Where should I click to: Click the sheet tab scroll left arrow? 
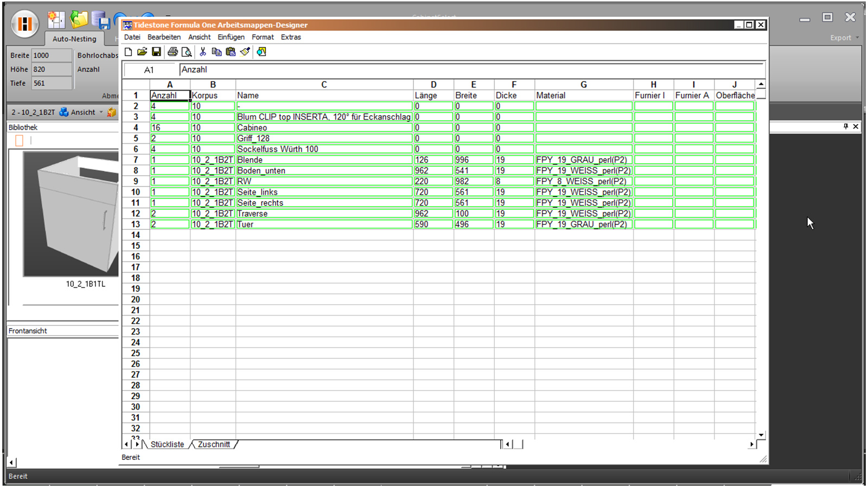(x=126, y=445)
